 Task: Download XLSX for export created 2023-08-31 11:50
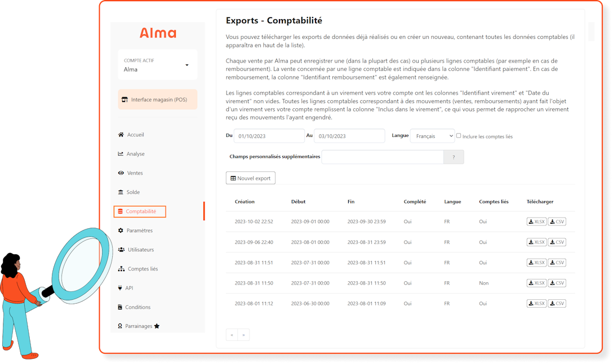pyautogui.click(x=536, y=283)
